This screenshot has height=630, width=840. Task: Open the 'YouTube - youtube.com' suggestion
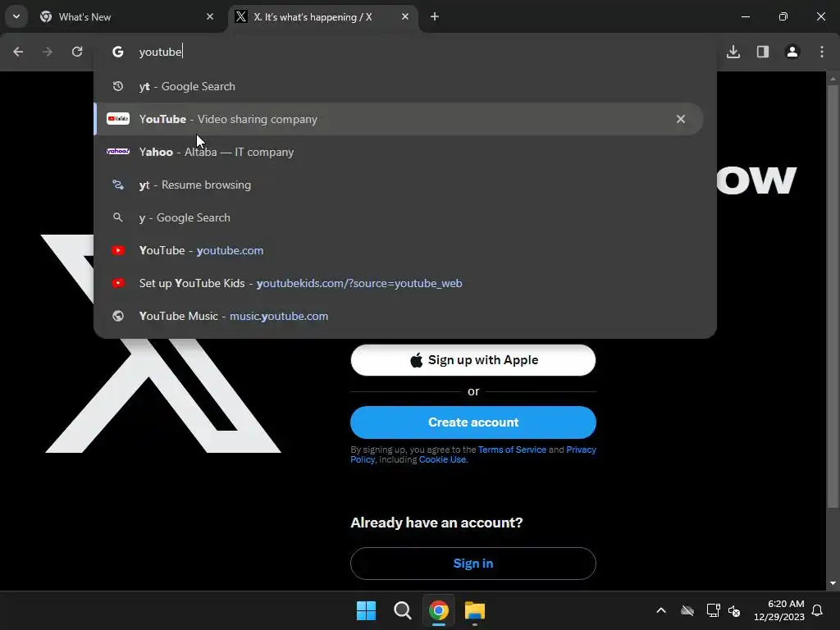point(399,250)
